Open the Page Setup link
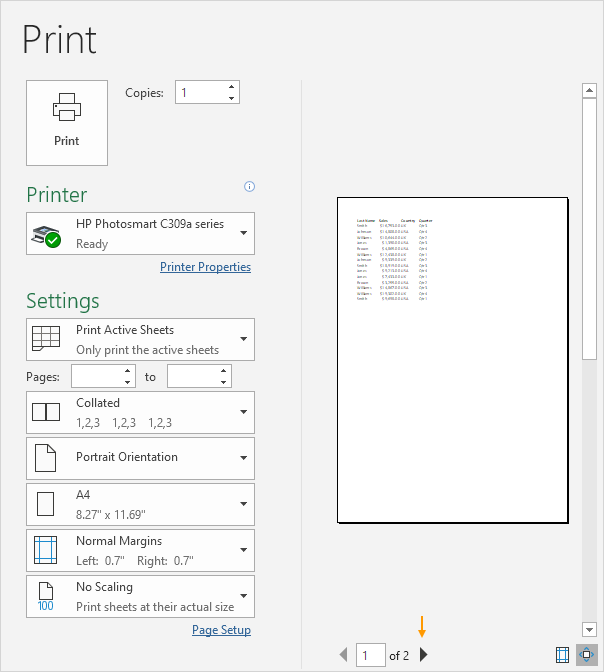The width and height of the screenshot is (604, 672). tap(221, 630)
